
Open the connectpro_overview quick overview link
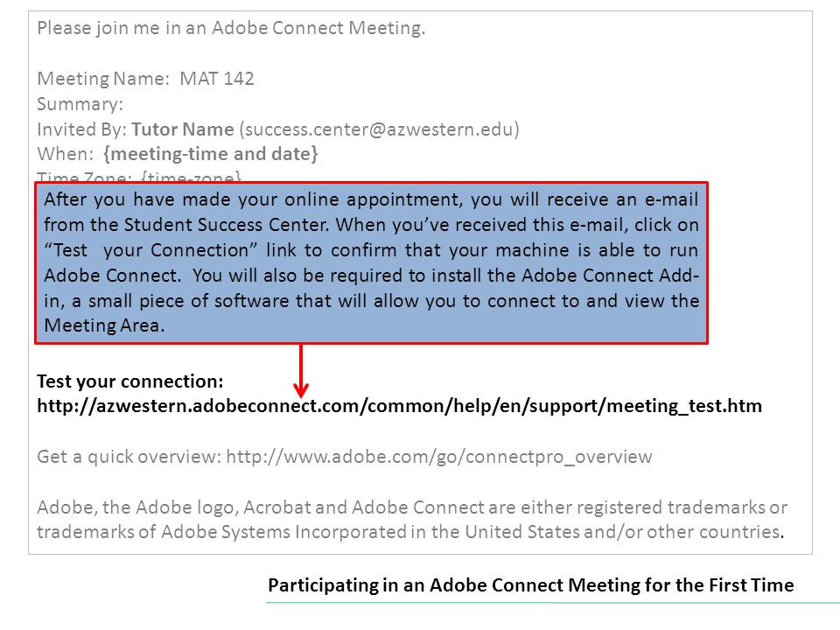pyautogui.click(x=438, y=457)
